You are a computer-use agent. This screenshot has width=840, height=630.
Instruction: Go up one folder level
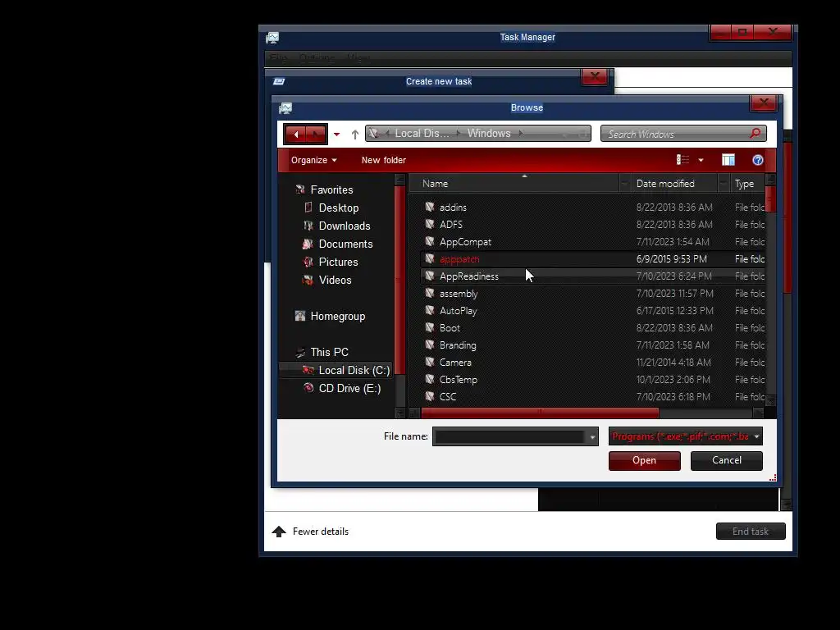coord(354,134)
